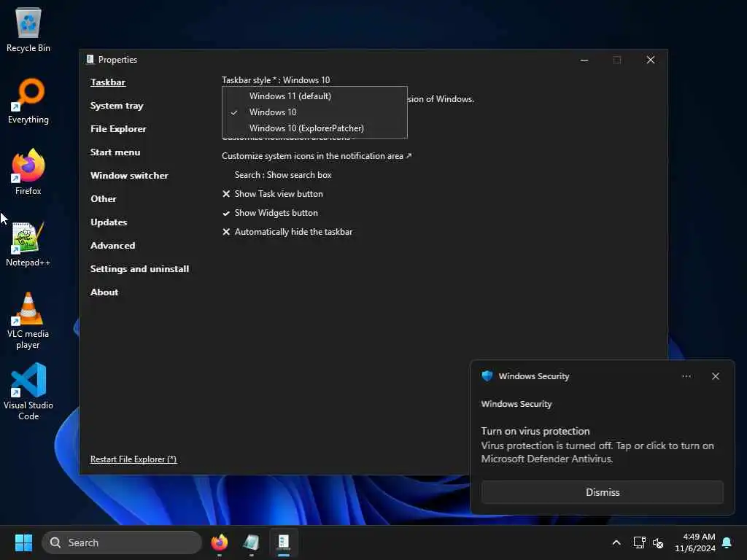747x560 pixels.
Task: Switch to the Start menu section
Action: tap(115, 152)
